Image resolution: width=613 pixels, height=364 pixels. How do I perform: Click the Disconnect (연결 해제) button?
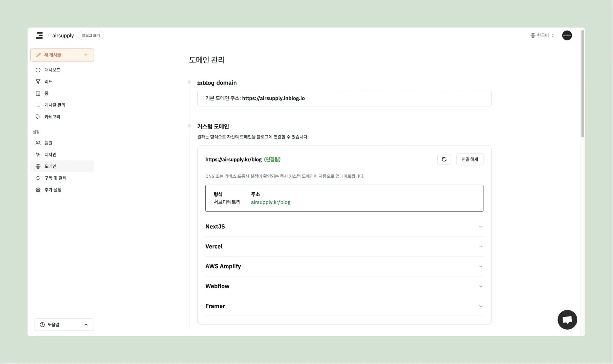[469, 160]
